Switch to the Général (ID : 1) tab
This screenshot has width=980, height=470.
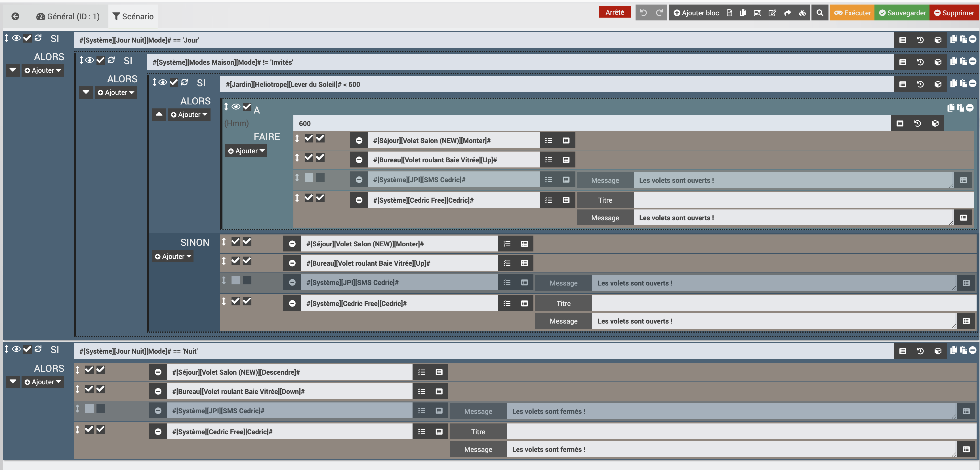click(x=68, y=16)
